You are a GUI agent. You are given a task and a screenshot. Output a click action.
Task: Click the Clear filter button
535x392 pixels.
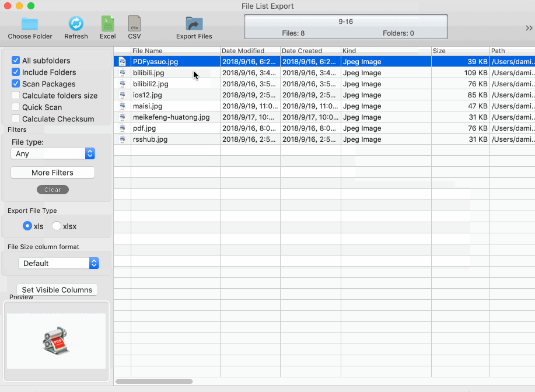point(52,189)
